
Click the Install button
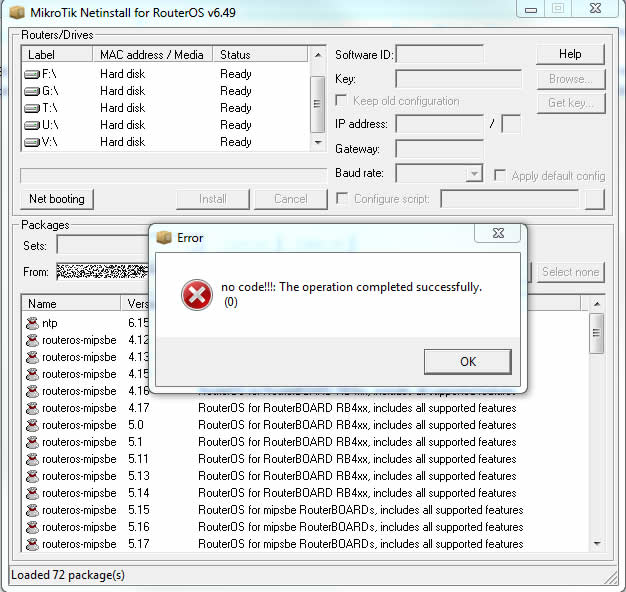(x=212, y=199)
